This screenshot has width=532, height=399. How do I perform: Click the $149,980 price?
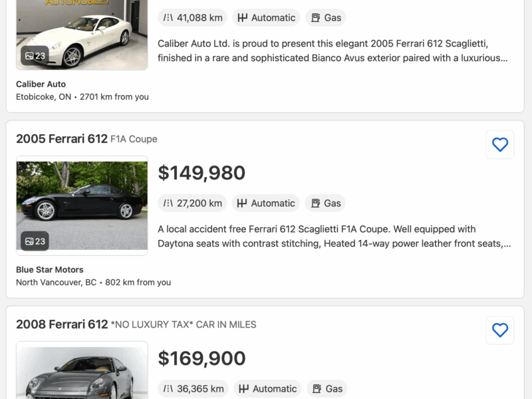[201, 173]
